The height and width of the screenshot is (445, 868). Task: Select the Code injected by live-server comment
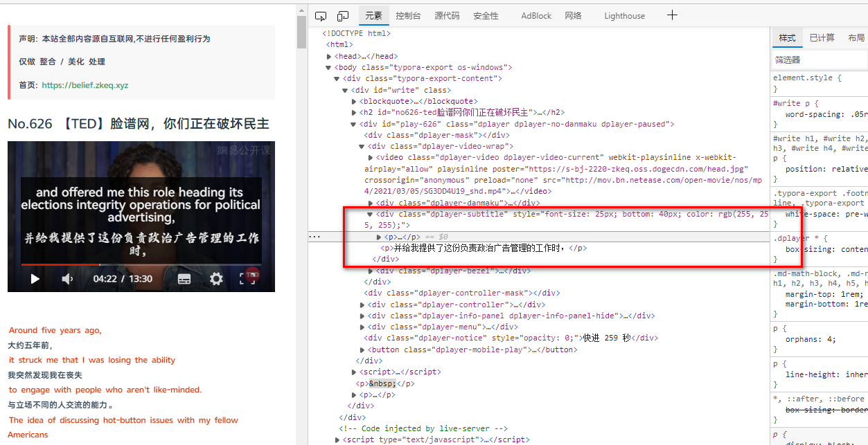423,428
